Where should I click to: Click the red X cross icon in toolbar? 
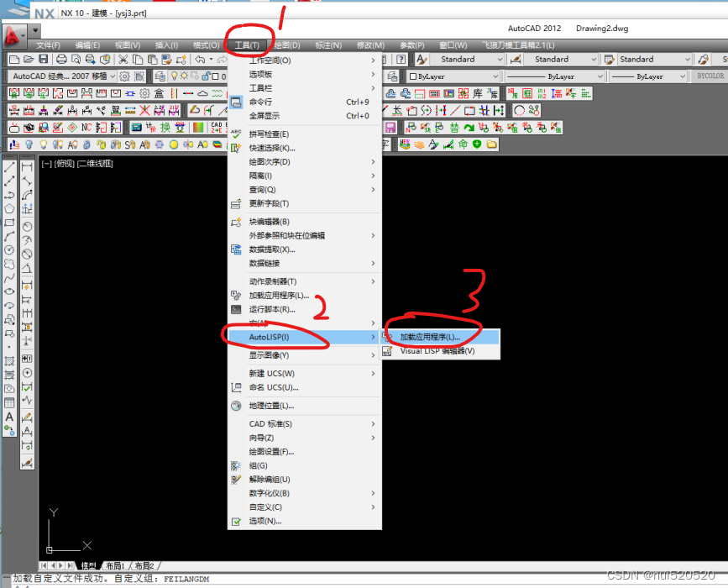(145, 110)
